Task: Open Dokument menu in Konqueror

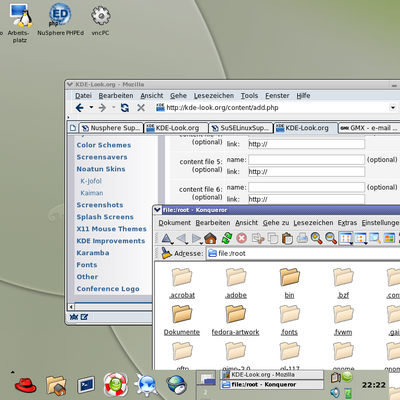Action: click(x=174, y=223)
